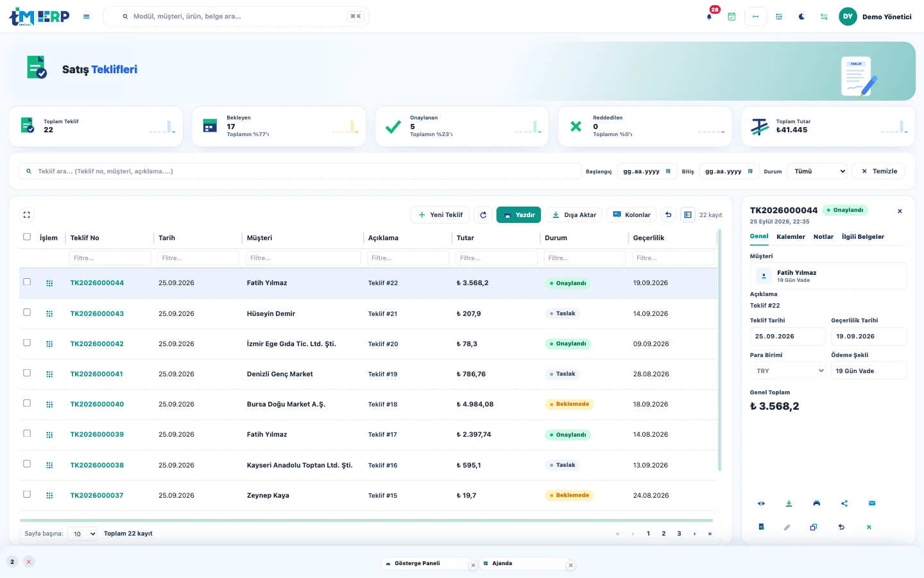Click the Temizle filter button
The image size is (924, 578).
(x=878, y=171)
